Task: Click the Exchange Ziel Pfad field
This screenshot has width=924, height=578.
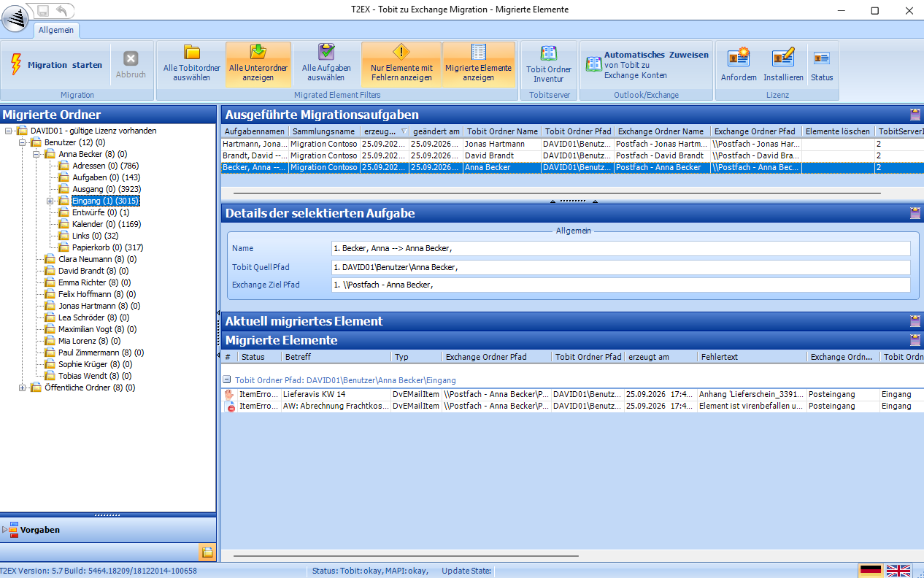Action: (620, 285)
